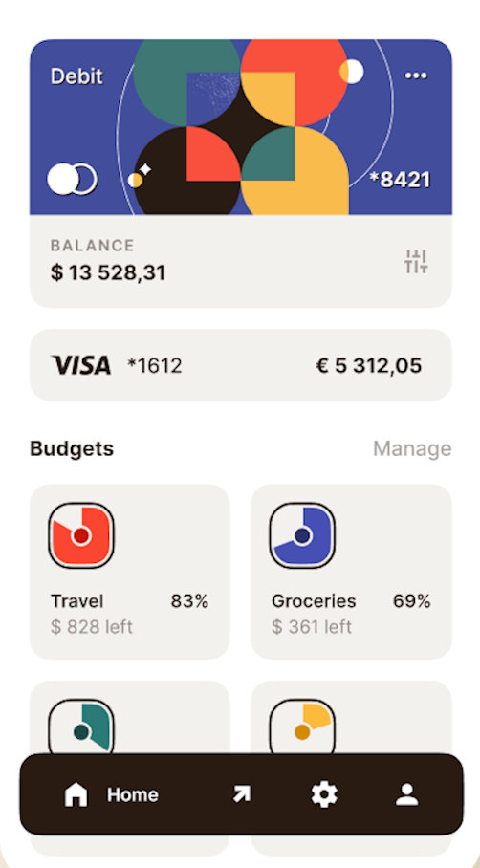Tap the Home icon in bottom bar
Image resolution: width=480 pixels, height=868 pixels.
click(x=76, y=795)
